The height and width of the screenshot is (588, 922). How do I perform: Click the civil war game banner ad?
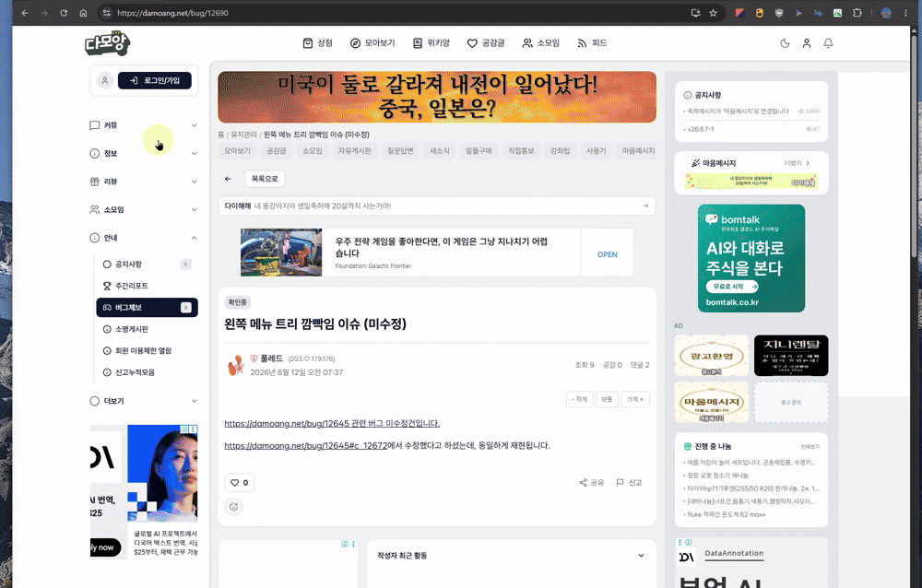click(437, 97)
